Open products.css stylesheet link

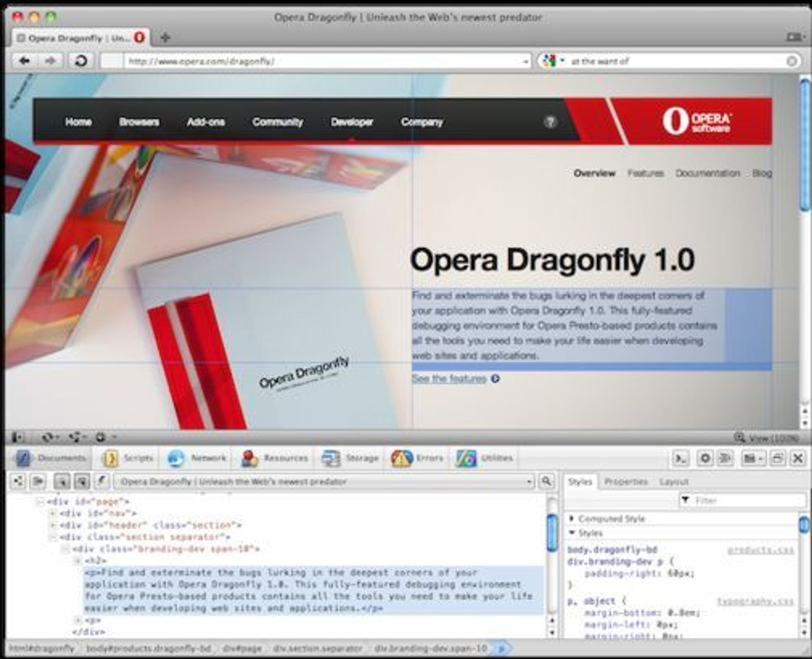point(760,550)
